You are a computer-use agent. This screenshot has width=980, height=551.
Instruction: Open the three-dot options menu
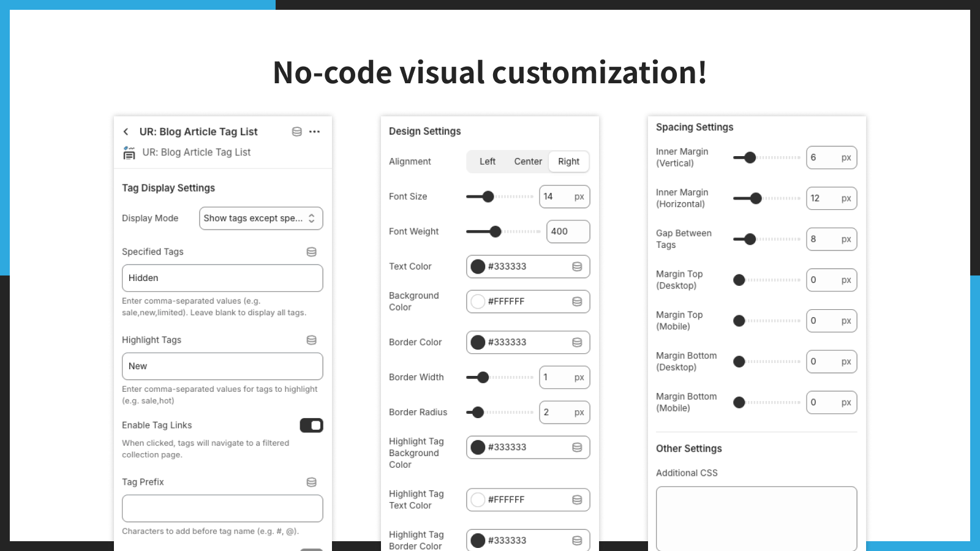pos(315,132)
